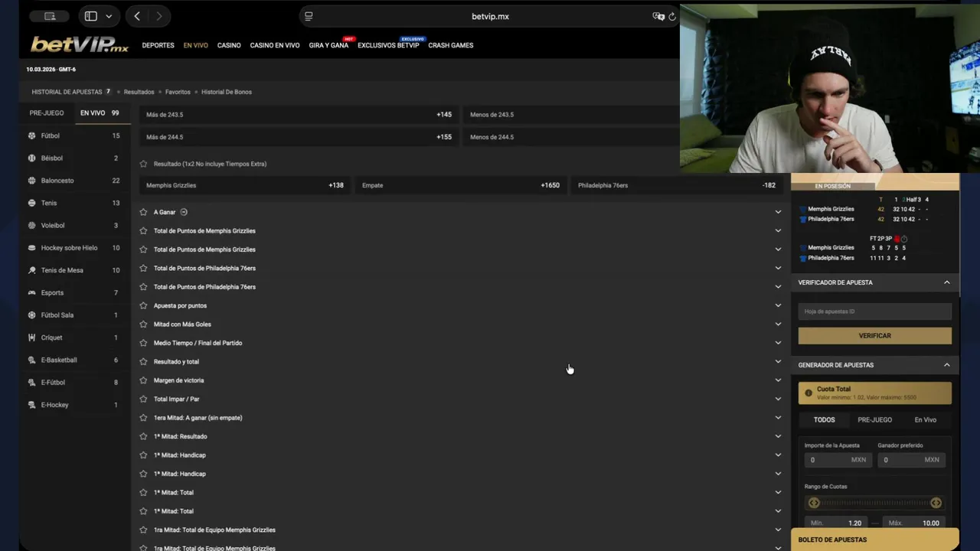Star Resultado (1x2 No incluye Tiempos Extra)

(143, 164)
